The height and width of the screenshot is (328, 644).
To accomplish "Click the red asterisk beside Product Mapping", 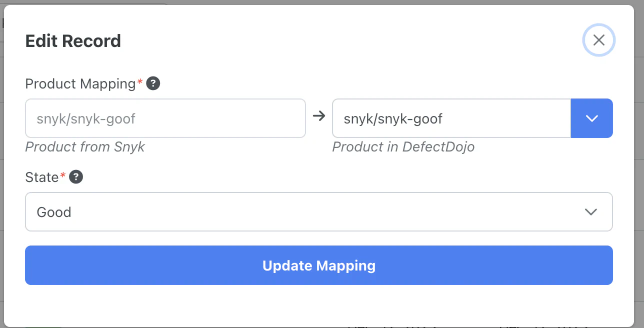I will click(x=140, y=82).
